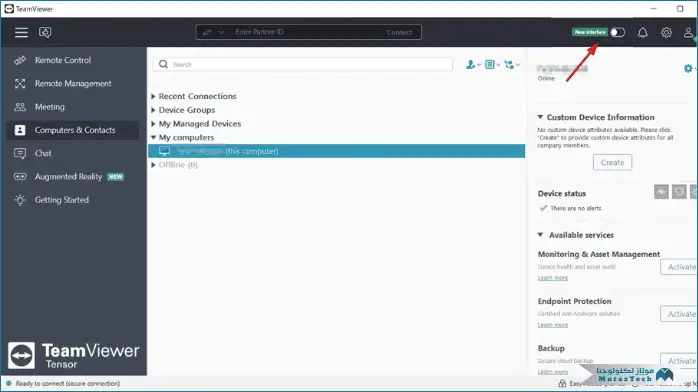Click the Connect button in top bar
698x392 pixels.
pos(399,32)
